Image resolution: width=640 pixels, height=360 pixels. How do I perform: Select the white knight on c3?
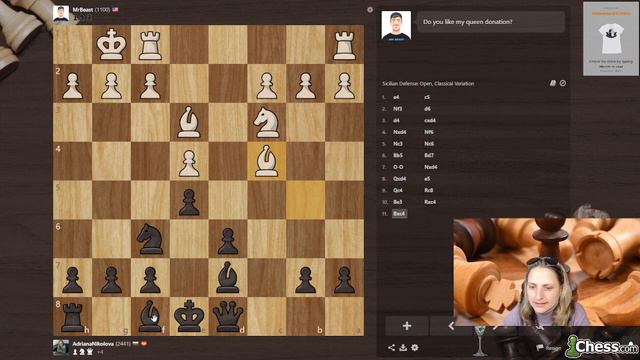267,122
